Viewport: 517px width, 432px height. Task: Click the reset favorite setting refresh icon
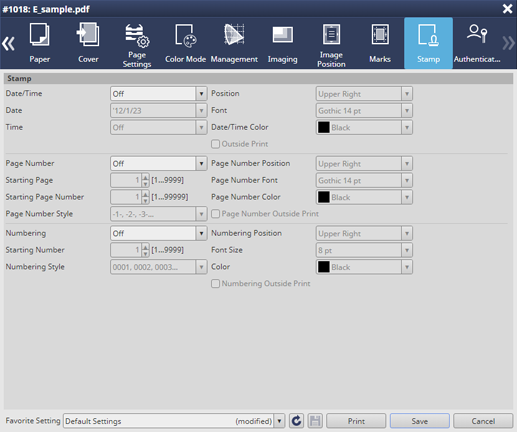[x=296, y=421]
